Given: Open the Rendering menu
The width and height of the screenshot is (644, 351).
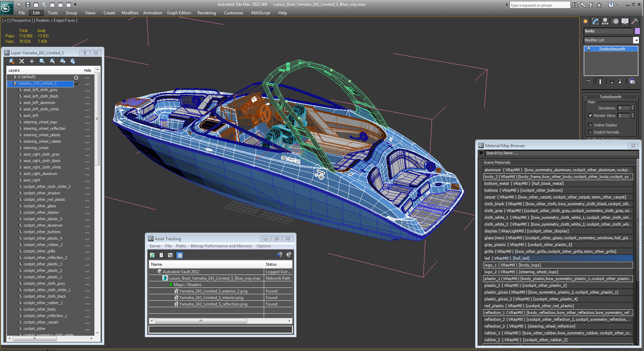Looking at the screenshot, I should point(207,13).
